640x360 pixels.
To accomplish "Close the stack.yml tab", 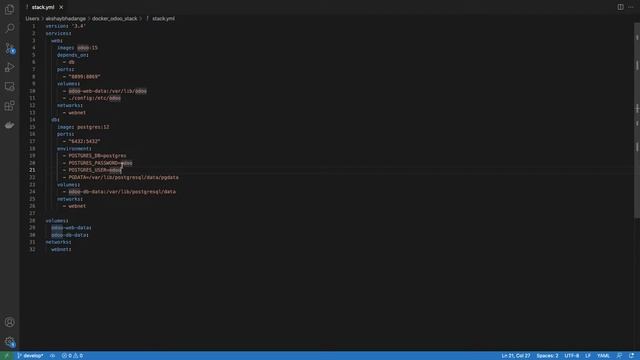I will pos(61,7).
